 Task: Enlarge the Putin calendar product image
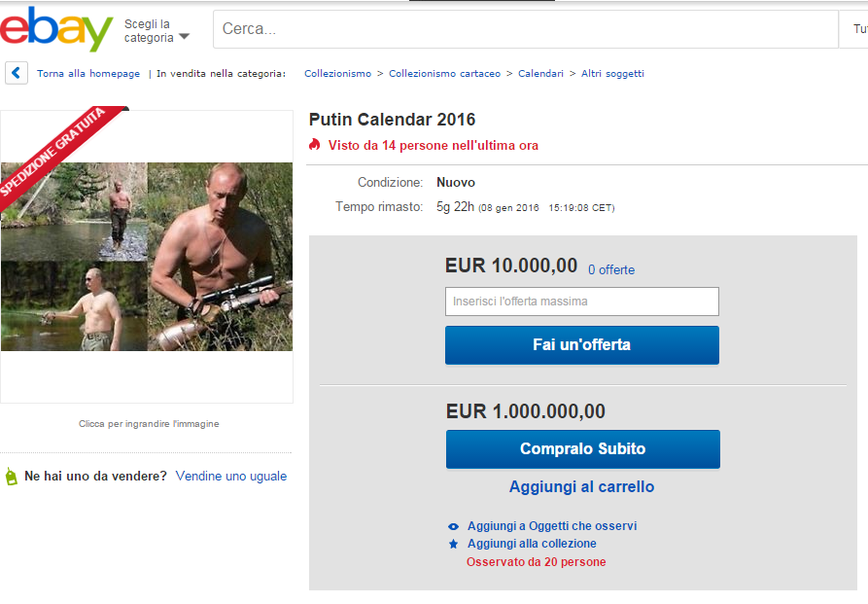[x=147, y=257]
